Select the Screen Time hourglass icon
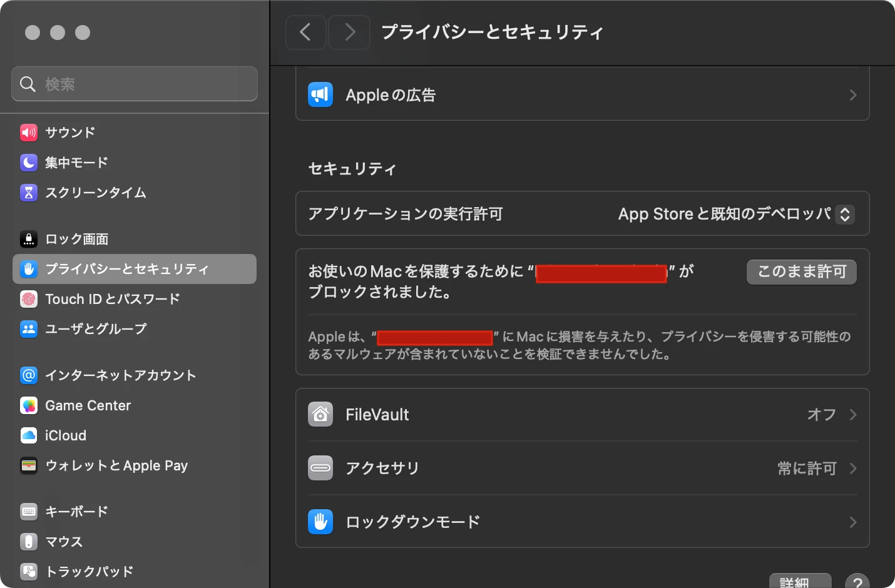 click(x=29, y=193)
